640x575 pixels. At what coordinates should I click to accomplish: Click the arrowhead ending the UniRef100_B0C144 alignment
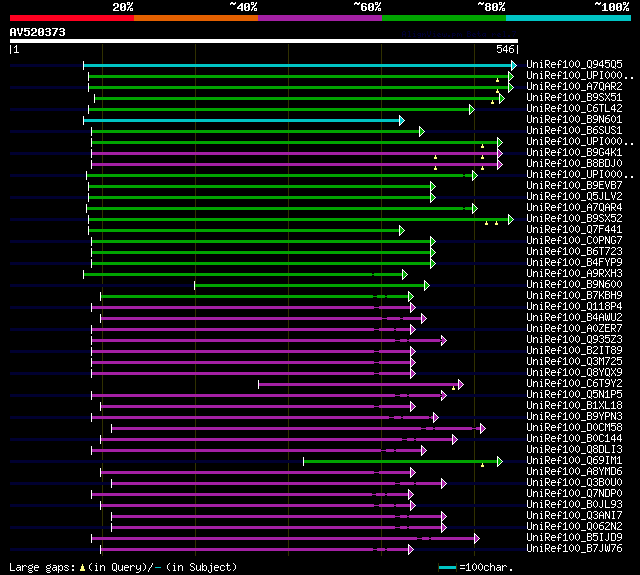[x=455, y=440]
